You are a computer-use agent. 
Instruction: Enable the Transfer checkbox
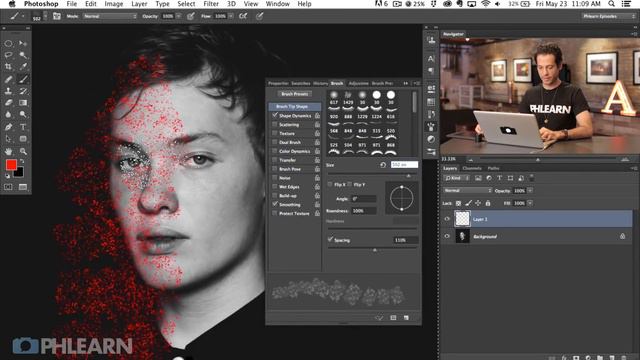(x=275, y=160)
